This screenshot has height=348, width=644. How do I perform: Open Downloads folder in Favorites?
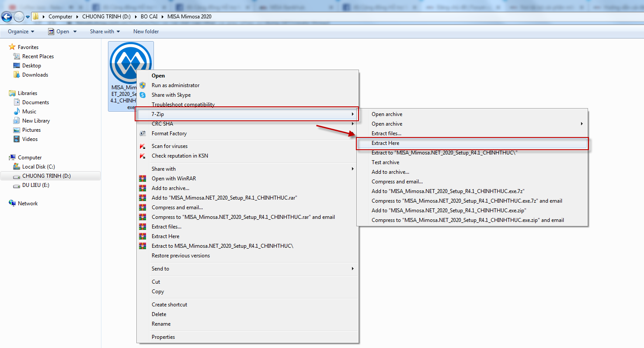[35, 75]
